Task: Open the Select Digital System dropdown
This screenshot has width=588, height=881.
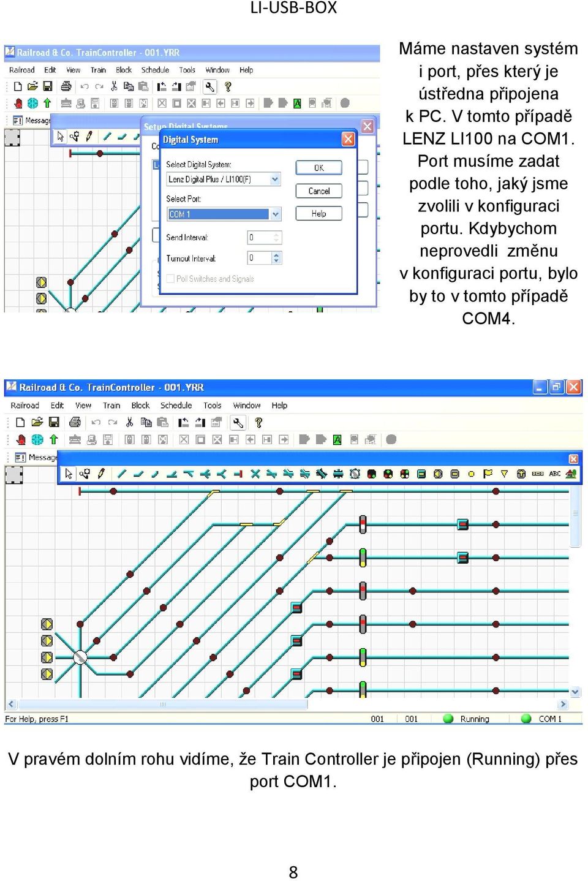Action: click(275, 179)
